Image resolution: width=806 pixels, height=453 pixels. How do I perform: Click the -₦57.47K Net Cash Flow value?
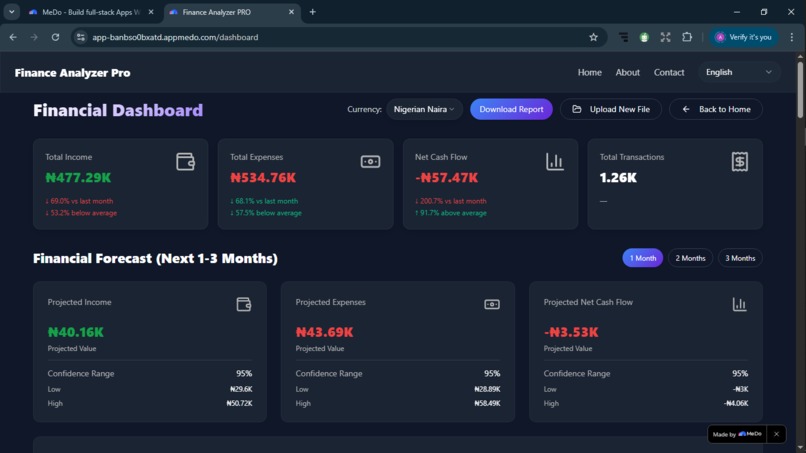(x=446, y=177)
